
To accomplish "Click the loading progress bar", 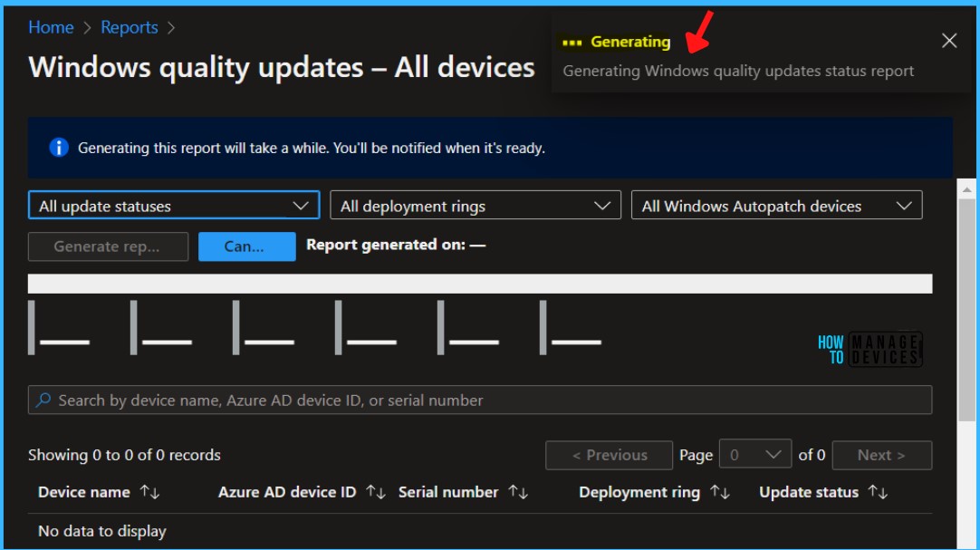I will (480, 284).
